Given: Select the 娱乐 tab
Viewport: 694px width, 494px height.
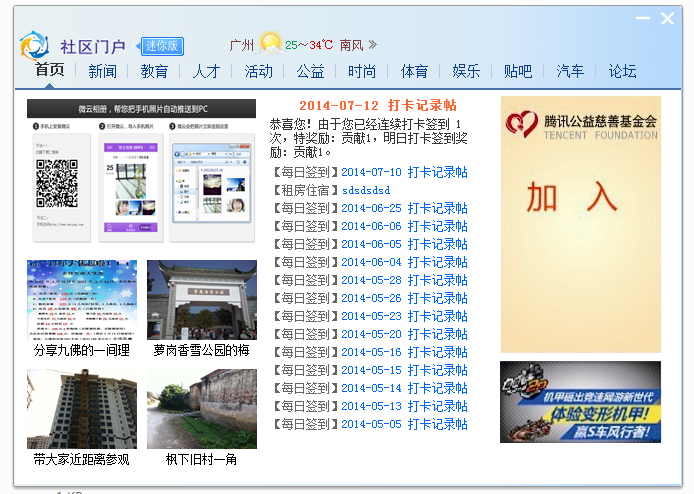Looking at the screenshot, I should click(466, 71).
